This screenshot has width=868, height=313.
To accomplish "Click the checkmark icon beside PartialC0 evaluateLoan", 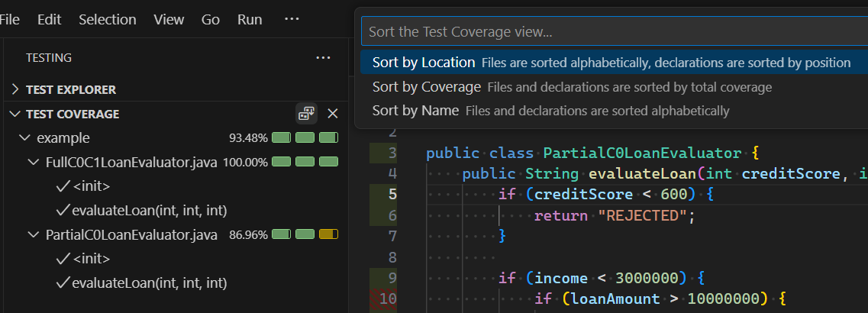I will coord(63,283).
